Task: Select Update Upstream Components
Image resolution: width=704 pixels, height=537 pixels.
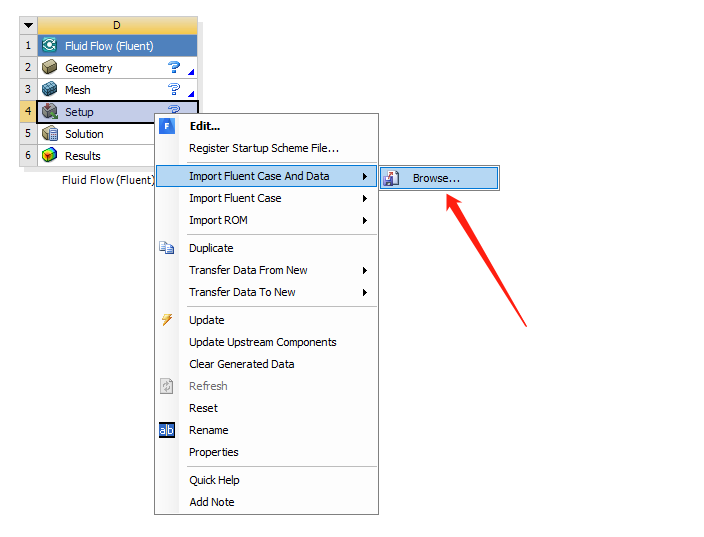Action: click(263, 342)
